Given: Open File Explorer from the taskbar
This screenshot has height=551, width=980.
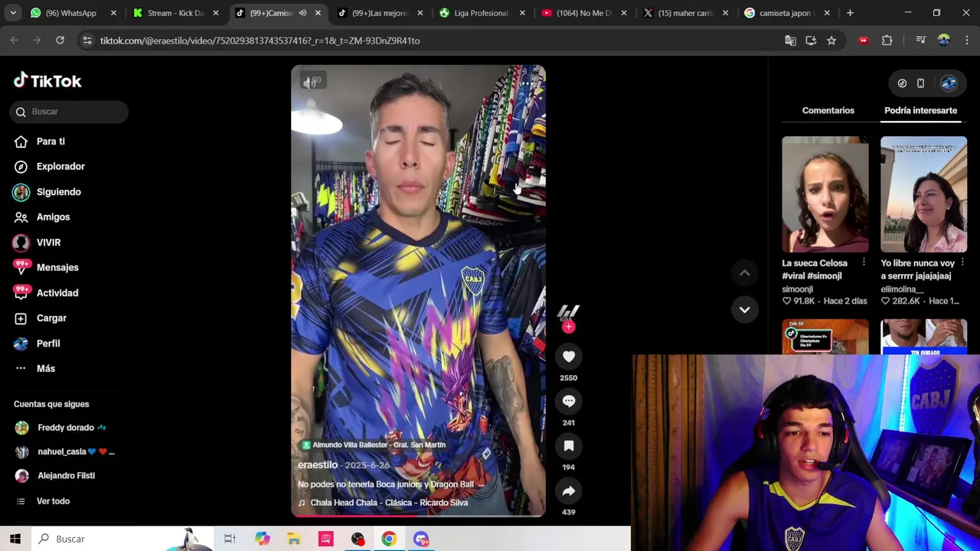Looking at the screenshot, I should pyautogui.click(x=294, y=539).
